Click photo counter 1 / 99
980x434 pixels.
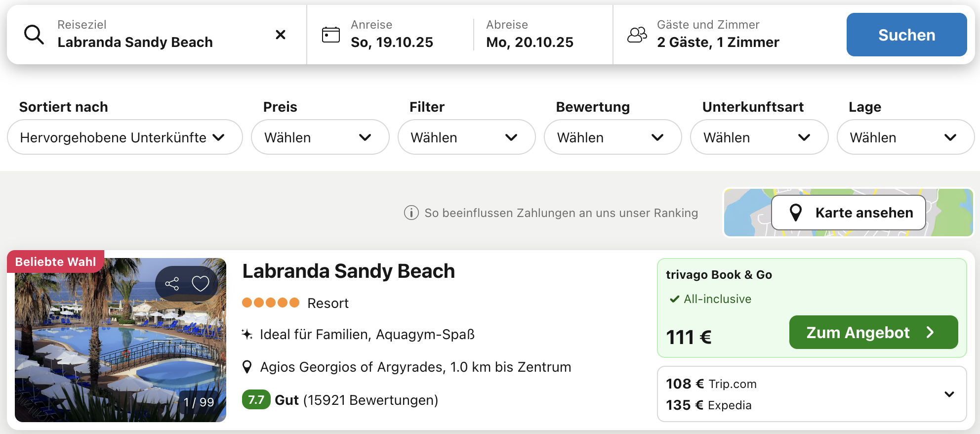pyautogui.click(x=199, y=402)
